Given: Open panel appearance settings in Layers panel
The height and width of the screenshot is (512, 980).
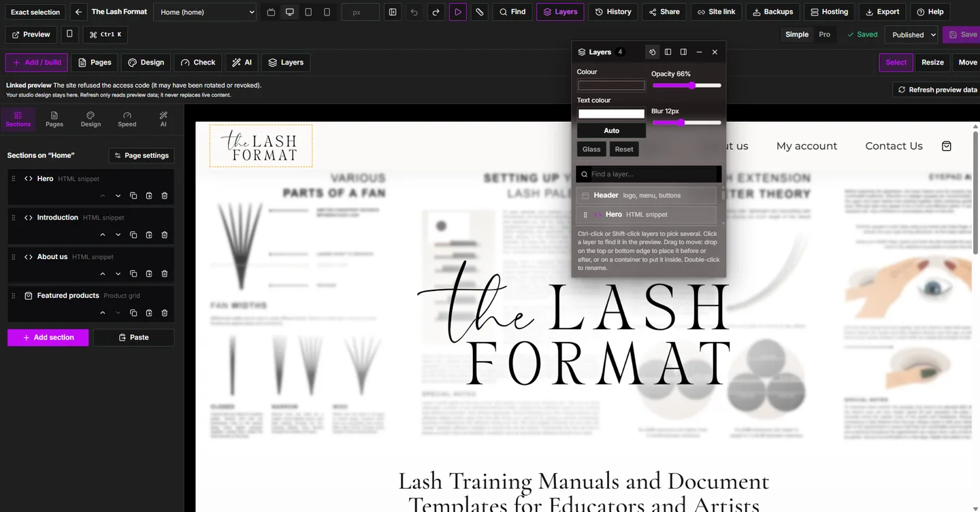Looking at the screenshot, I should point(653,52).
